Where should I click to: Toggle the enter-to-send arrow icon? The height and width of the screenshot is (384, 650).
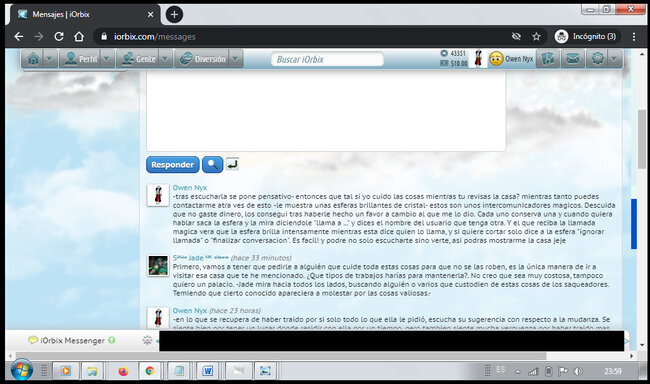point(232,164)
